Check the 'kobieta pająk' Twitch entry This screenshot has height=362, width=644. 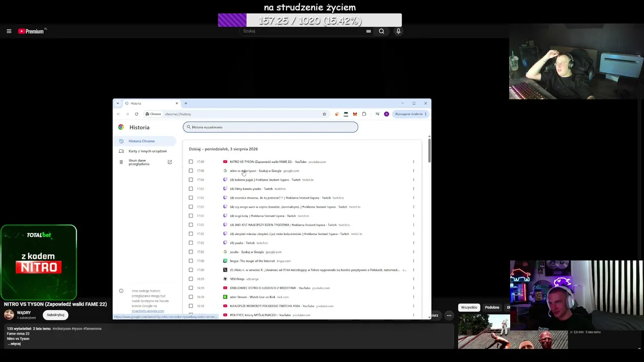click(x=191, y=180)
